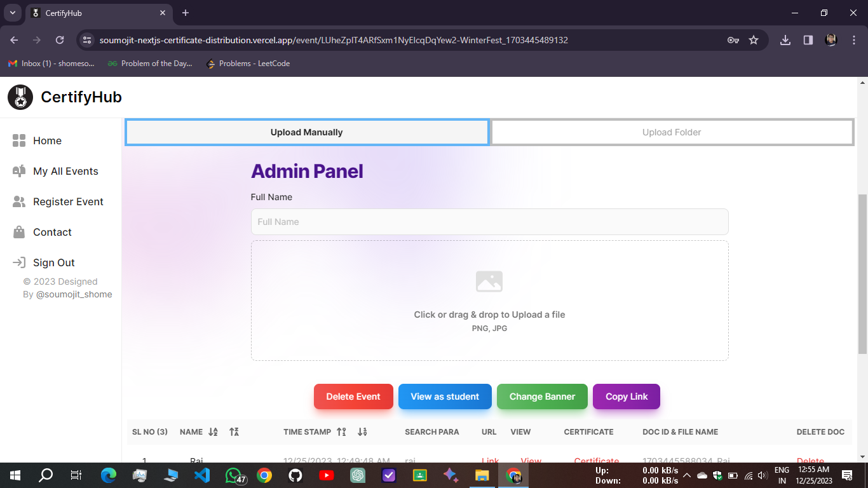Open the password manager key icon

point(733,40)
